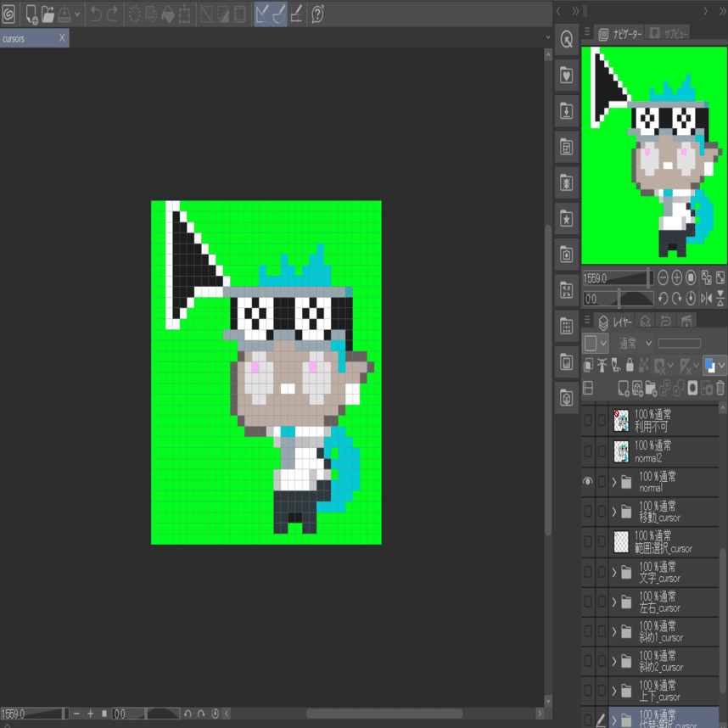Click the zoom-out icon in Navigator
Screen dimensions: 728x728
coord(663,277)
